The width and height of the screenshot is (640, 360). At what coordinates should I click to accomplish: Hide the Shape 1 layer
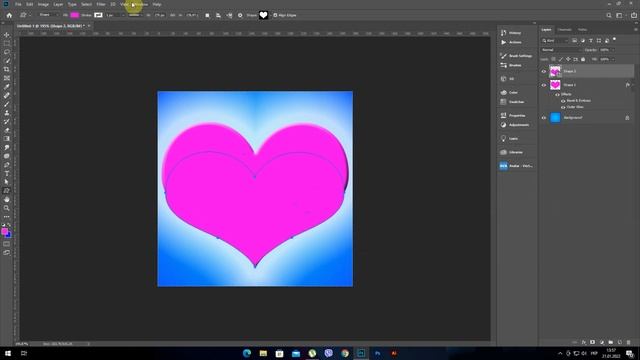click(x=544, y=85)
